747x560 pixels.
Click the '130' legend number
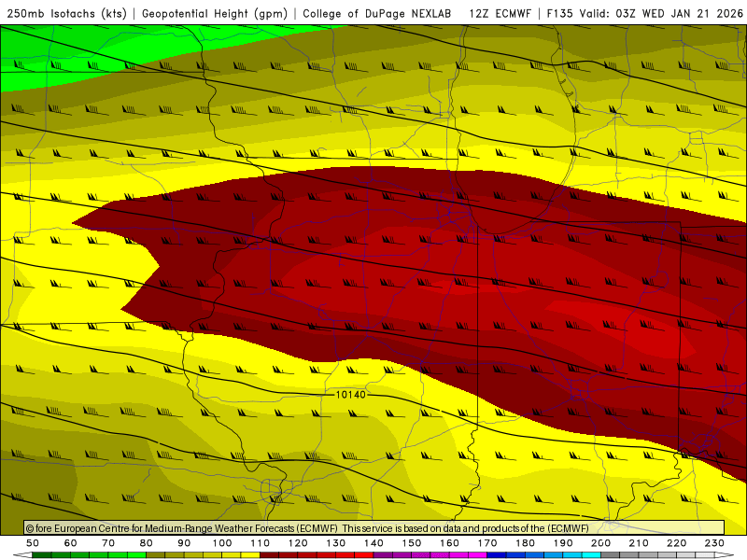(x=336, y=543)
